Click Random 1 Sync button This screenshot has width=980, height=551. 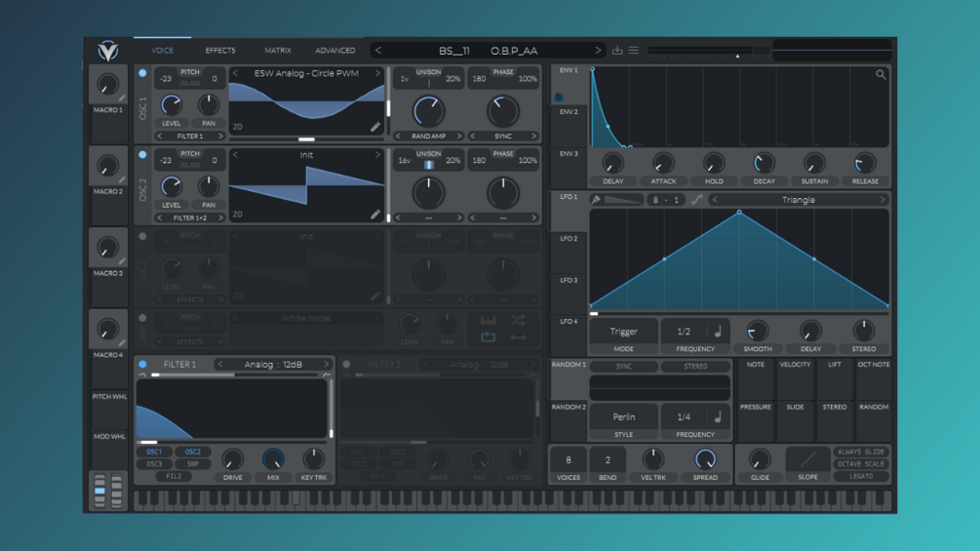pos(624,367)
